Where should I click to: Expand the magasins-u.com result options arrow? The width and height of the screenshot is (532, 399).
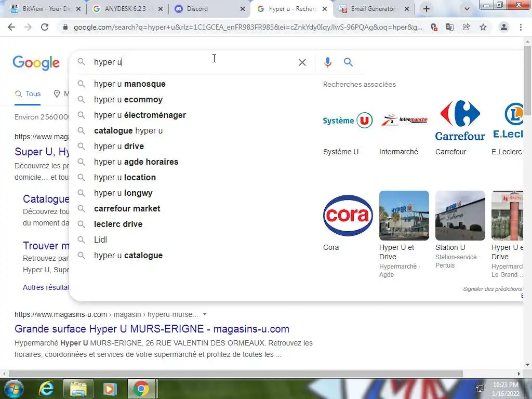point(205,314)
